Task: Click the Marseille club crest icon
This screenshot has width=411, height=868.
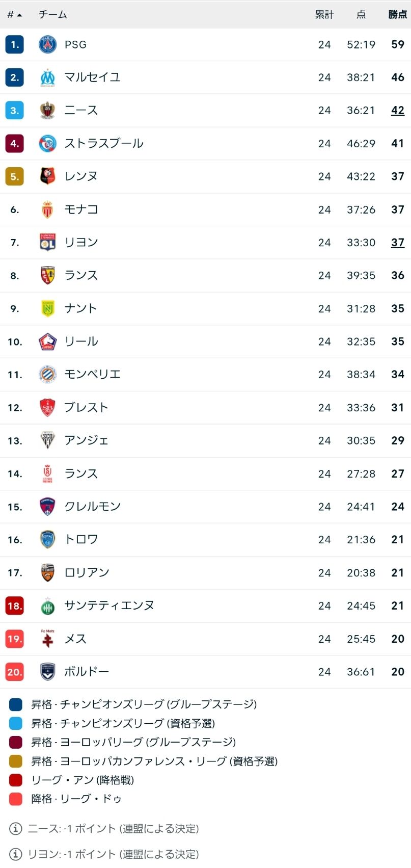Action: click(47, 77)
